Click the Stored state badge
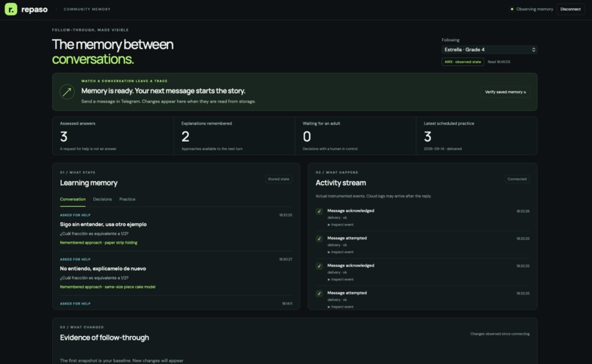592x364 pixels. click(x=278, y=179)
